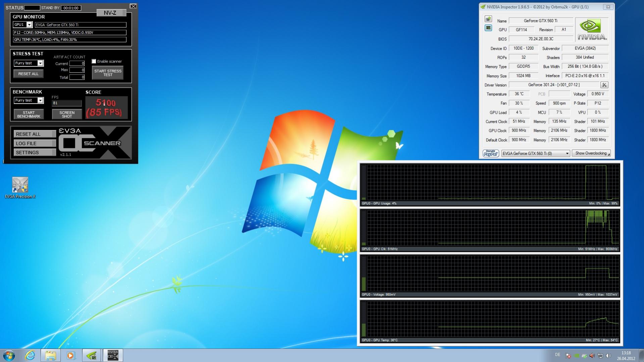Open driver profile settings wrench icon
The height and width of the screenshot is (362, 644).
[604, 85]
